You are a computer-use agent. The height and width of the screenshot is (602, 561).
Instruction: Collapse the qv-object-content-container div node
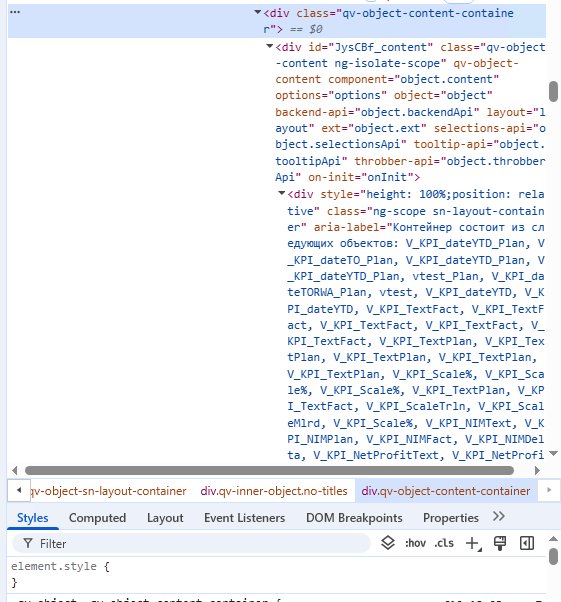coord(258,12)
